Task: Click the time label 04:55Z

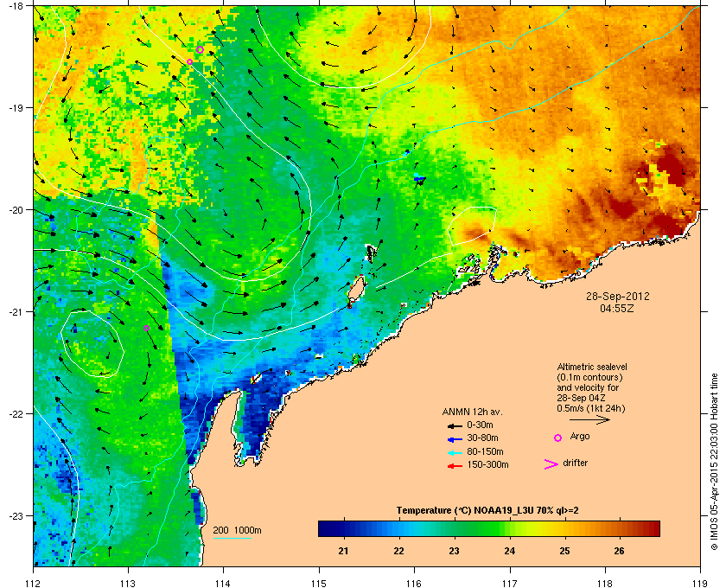Action: (617, 308)
